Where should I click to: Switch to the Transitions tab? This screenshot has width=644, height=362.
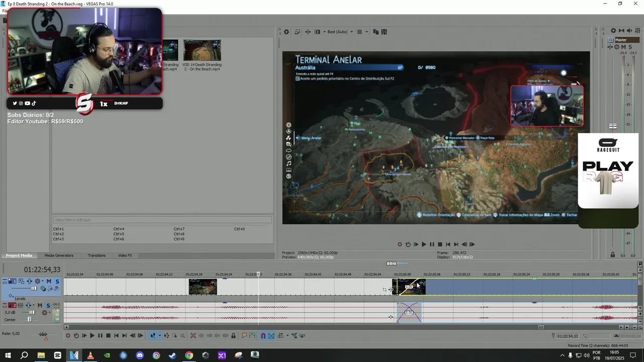97,255
